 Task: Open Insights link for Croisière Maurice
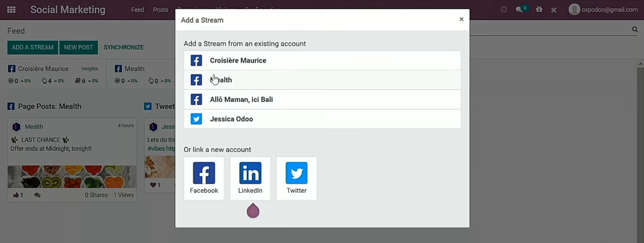pos(90,69)
